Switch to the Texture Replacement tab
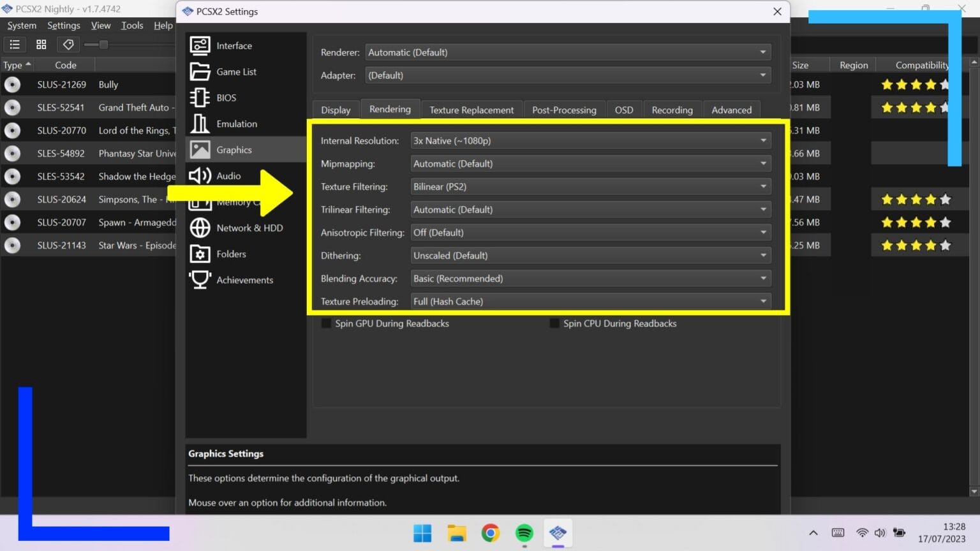Screen dimensions: 980x551 471,109
